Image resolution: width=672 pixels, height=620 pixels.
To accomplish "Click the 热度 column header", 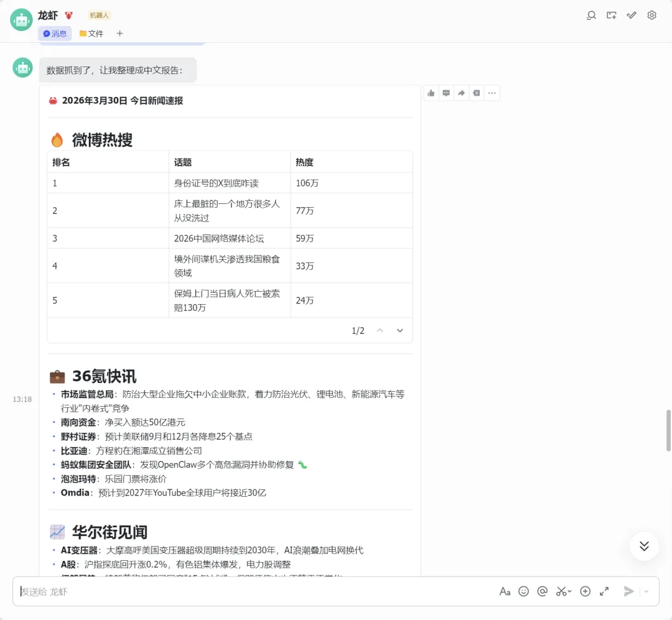I will (304, 162).
